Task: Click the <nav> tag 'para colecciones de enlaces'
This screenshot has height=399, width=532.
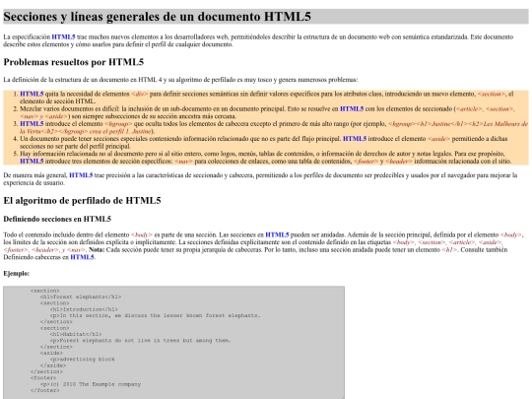Action: [x=184, y=161]
